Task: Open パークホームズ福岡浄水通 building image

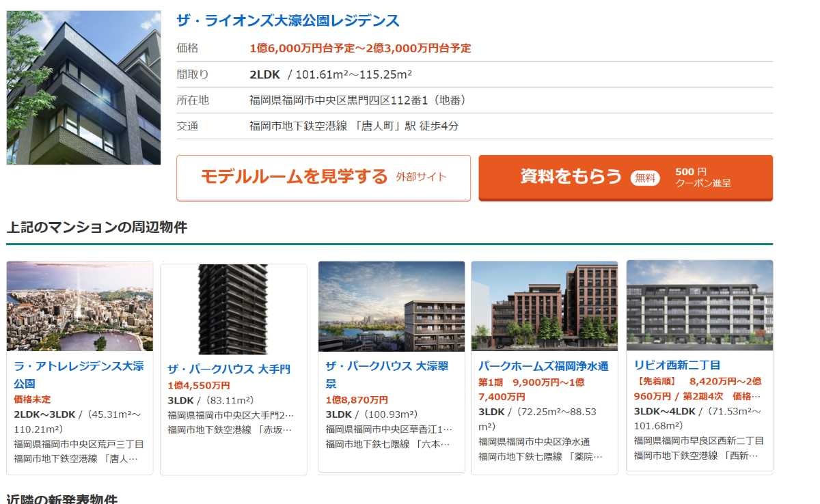Action: pyautogui.click(x=544, y=306)
